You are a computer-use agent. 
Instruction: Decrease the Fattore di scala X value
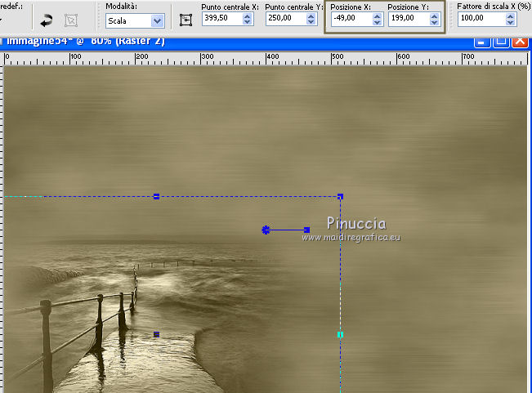[510, 22]
